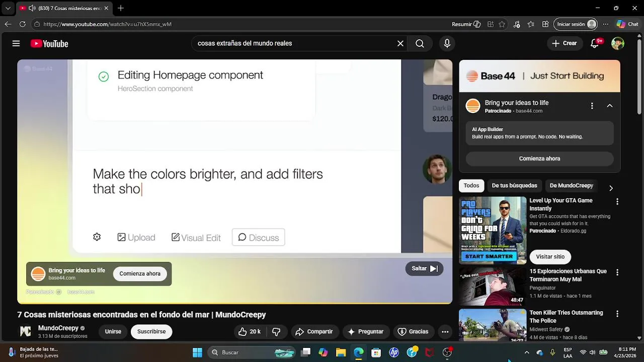Viewport: 644px width, 362px height.
Task: Click Preguntar AI button
Action: click(365, 332)
